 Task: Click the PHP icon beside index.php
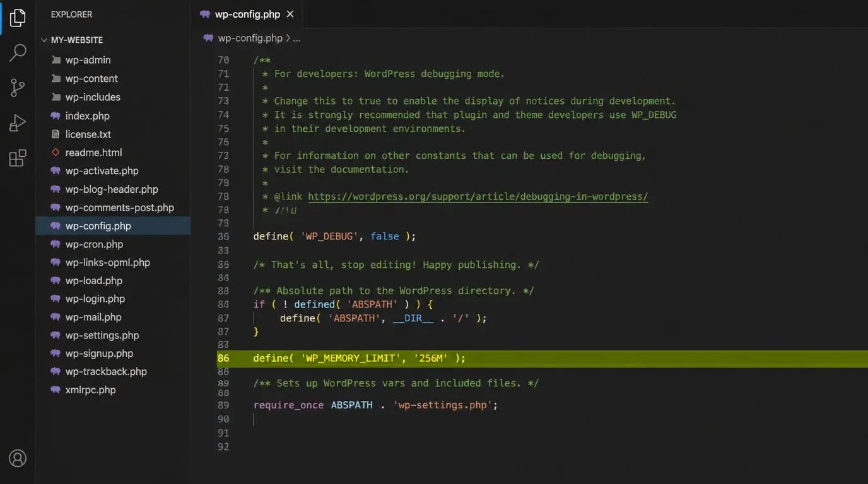(x=56, y=116)
